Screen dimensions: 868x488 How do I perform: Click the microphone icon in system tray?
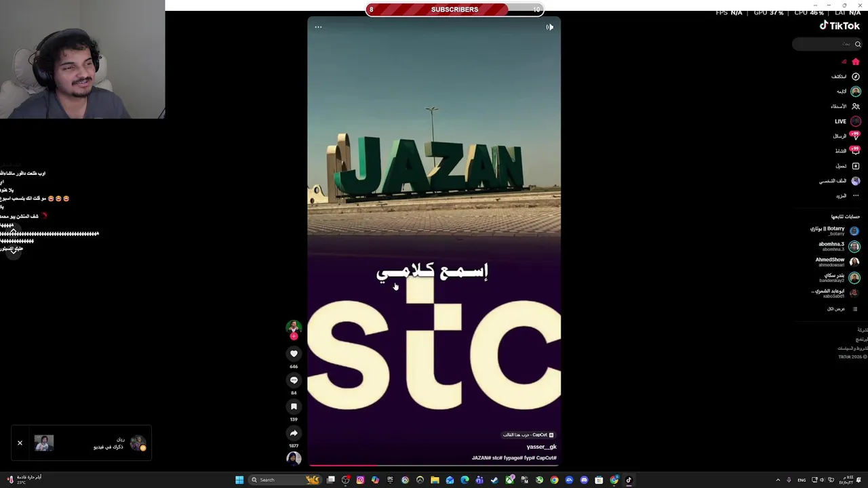pos(789,480)
